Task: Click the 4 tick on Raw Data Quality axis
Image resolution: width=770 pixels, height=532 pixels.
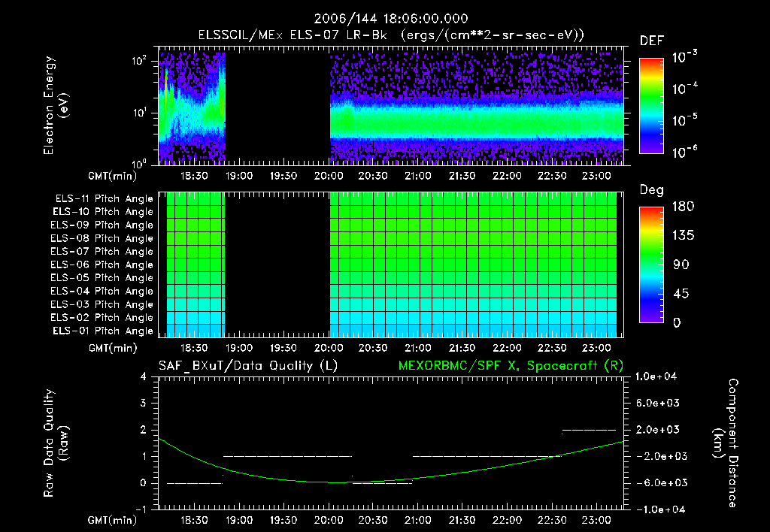Action: pos(144,376)
